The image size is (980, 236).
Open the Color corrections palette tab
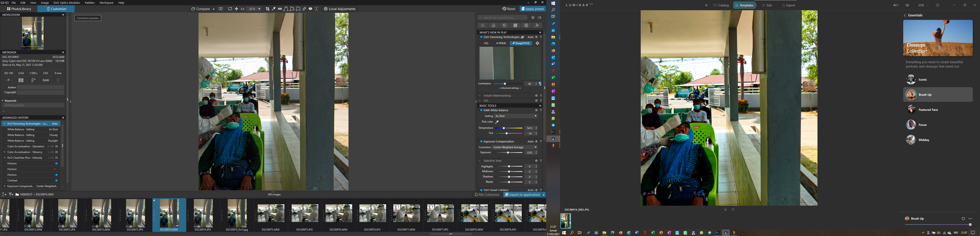click(493, 26)
